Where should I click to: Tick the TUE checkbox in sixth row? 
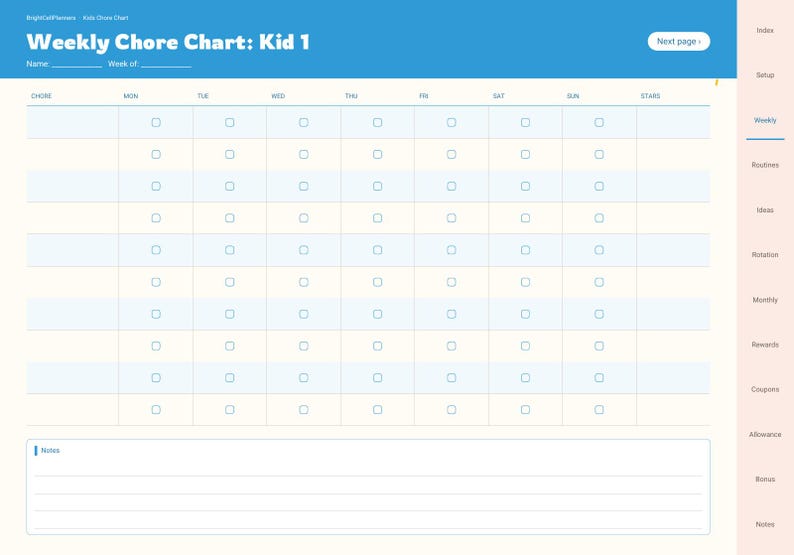[x=229, y=282]
